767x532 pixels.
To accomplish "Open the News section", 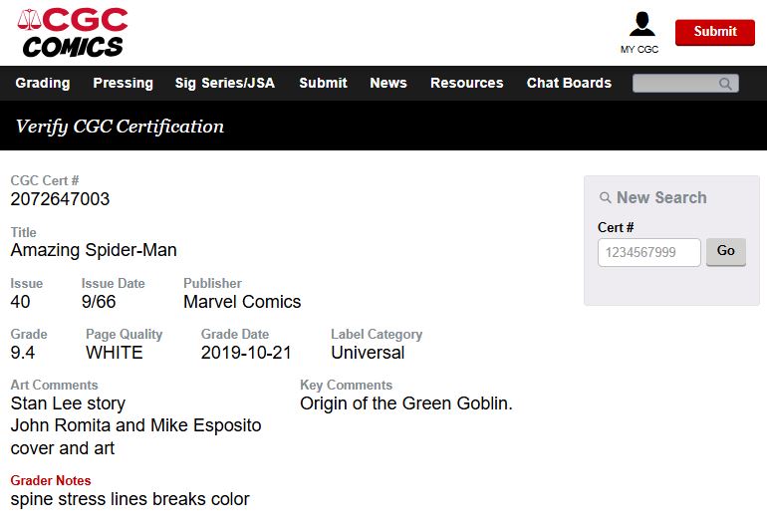I will pos(388,83).
